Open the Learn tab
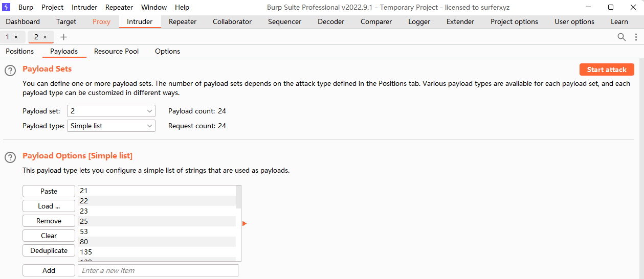Image resolution: width=644 pixels, height=279 pixels. click(x=619, y=21)
